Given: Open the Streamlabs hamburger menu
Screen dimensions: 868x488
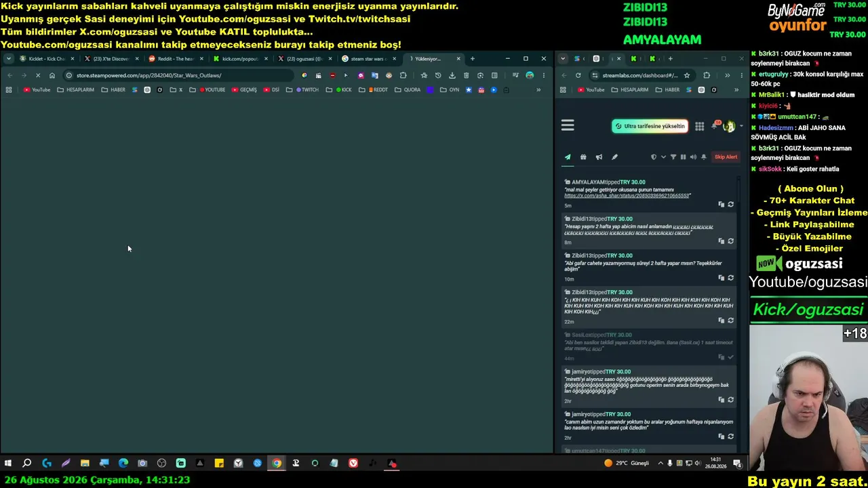Looking at the screenshot, I should pyautogui.click(x=568, y=125).
